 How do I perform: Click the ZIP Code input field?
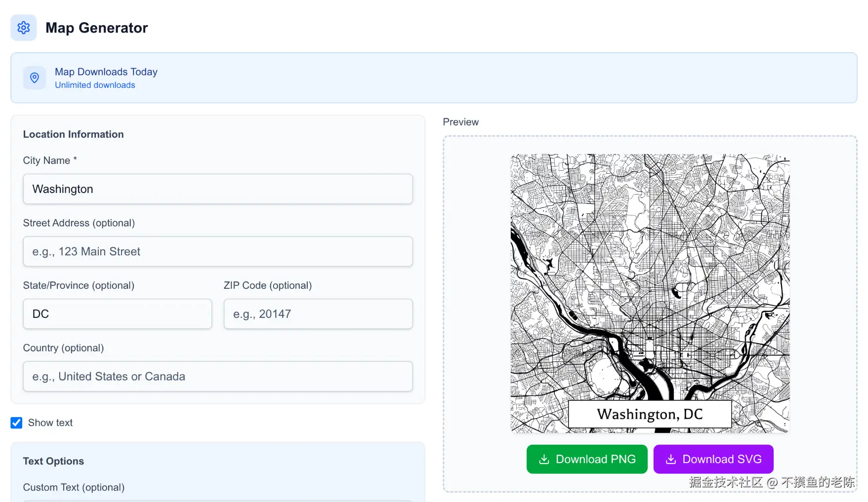pos(318,314)
